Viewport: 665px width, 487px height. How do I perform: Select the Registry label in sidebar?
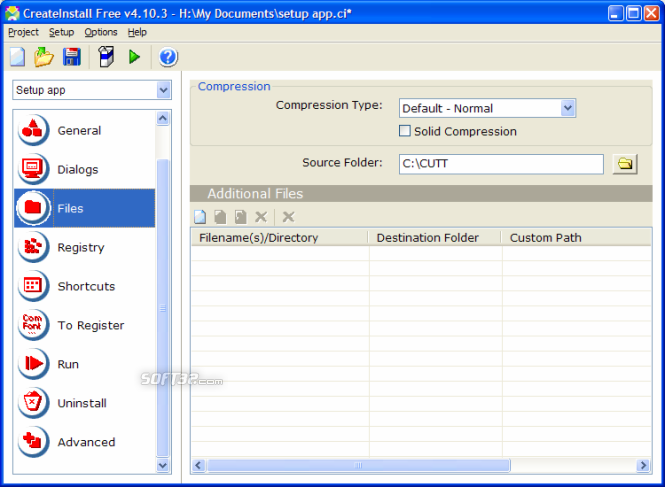click(x=81, y=247)
